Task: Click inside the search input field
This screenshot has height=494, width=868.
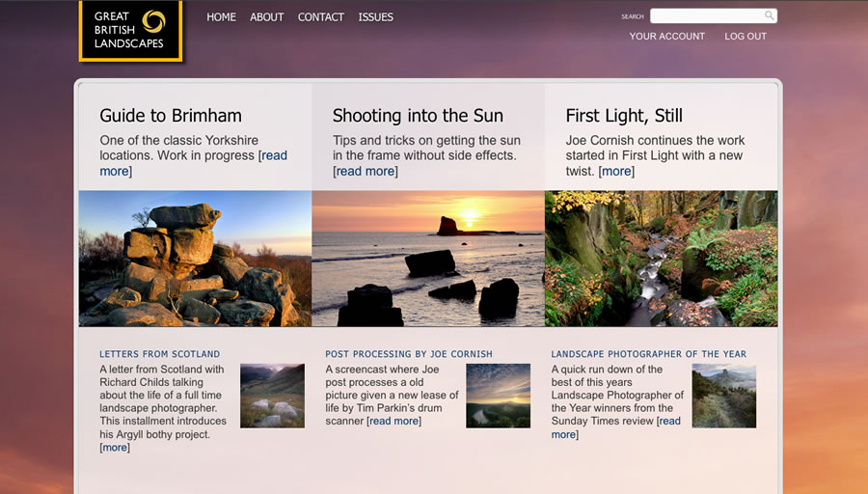Action: 706,15
